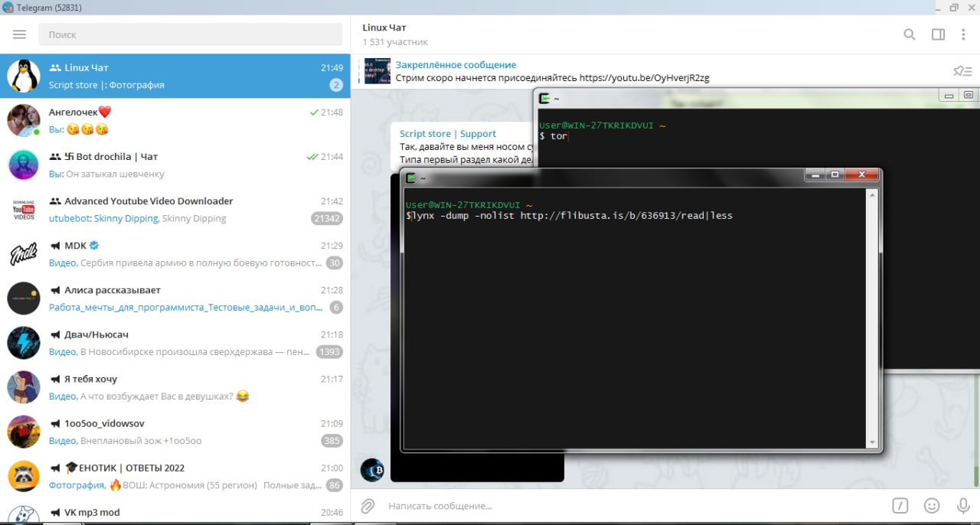Click the pinned messages list icon
The image size is (980, 525).
(962, 71)
